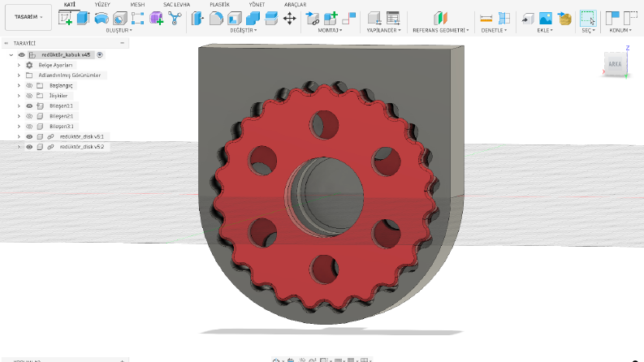644x362 pixels.
Task: Click the Insert Decal icon
Action: [564, 19]
